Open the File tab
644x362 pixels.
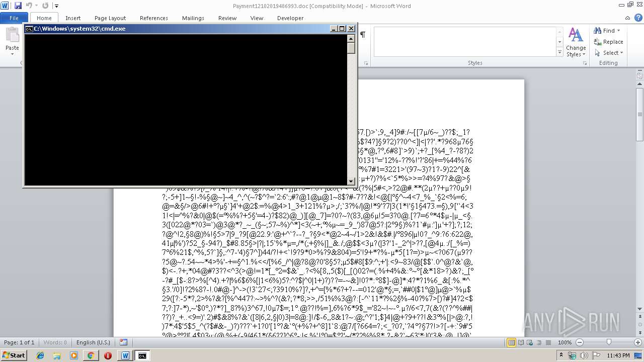tap(14, 18)
